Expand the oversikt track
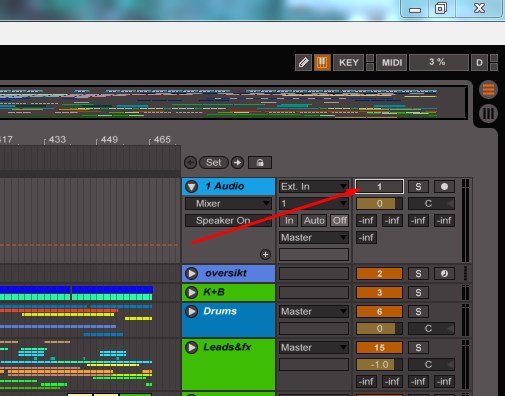The image size is (505, 396). click(x=192, y=273)
